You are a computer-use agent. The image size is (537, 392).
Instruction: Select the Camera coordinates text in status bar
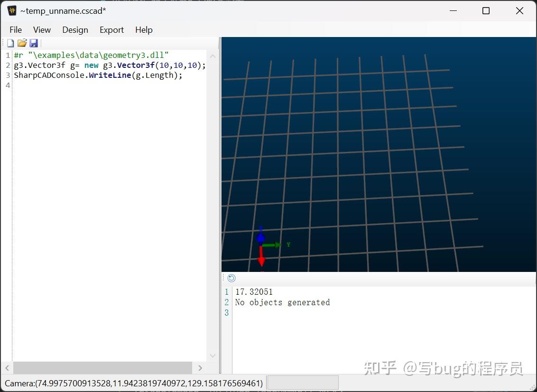(133, 383)
